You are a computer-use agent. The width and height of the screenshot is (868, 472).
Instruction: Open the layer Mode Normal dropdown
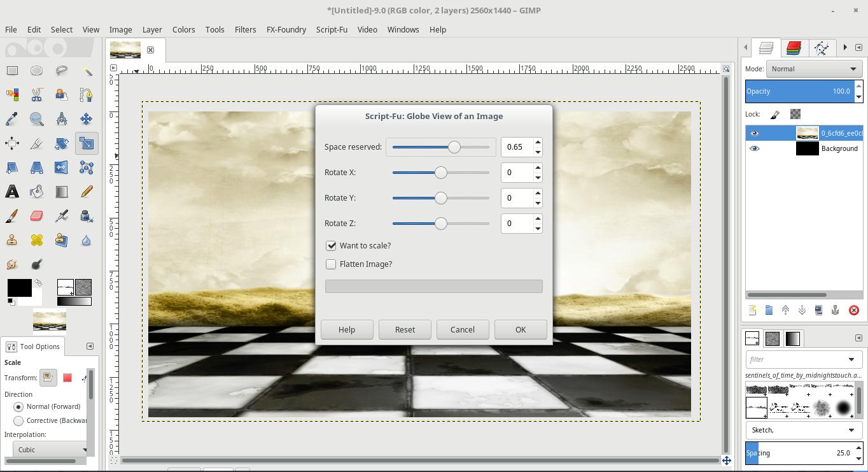coord(814,69)
